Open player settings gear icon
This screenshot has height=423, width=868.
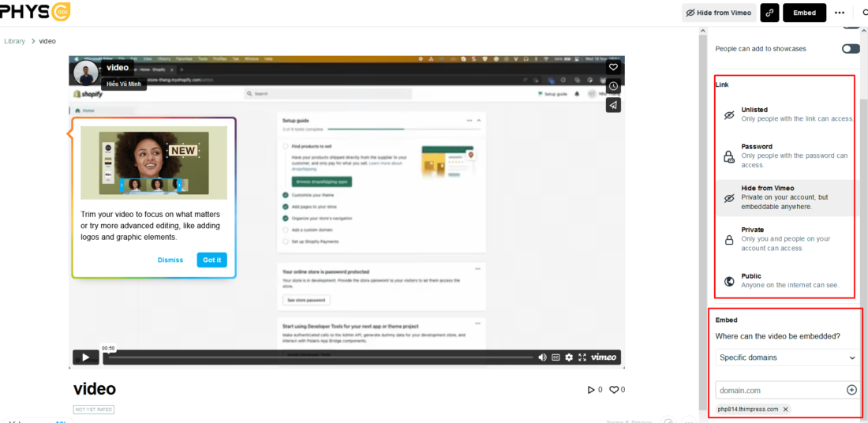coord(568,357)
